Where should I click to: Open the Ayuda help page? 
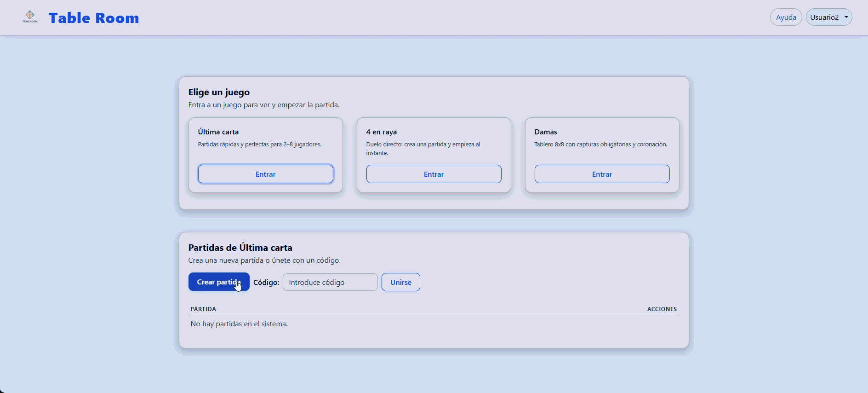point(786,17)
